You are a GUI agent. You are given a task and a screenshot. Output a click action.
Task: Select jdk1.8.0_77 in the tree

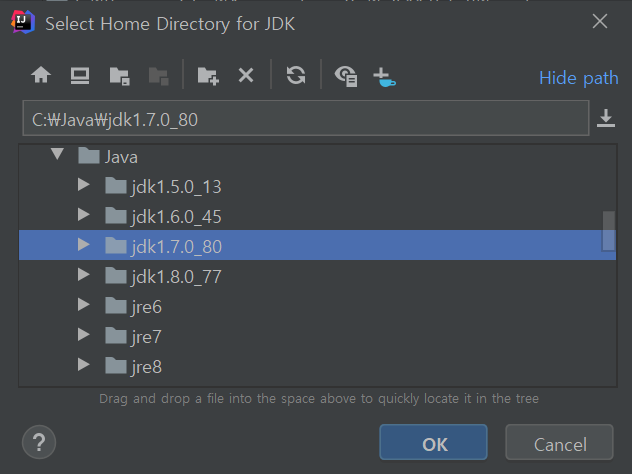pos(318,276)
